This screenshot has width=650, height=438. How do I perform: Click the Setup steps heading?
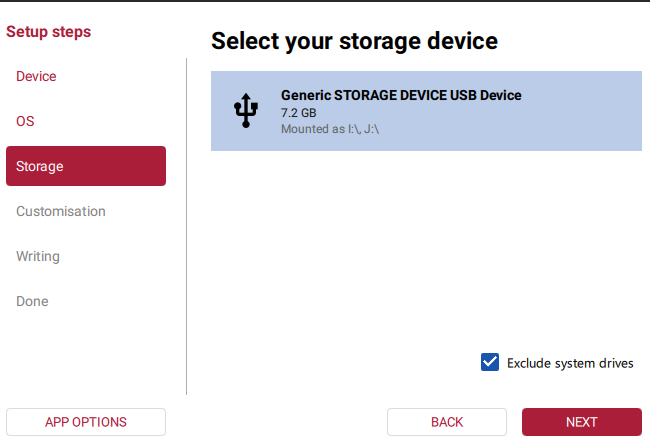[x=48, y=32]
